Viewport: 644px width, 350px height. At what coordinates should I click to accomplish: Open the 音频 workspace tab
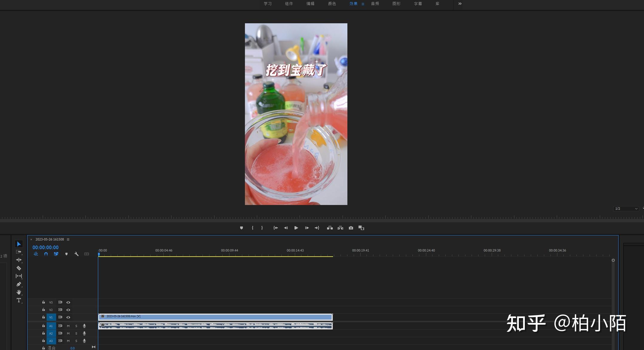coord(375,4)
